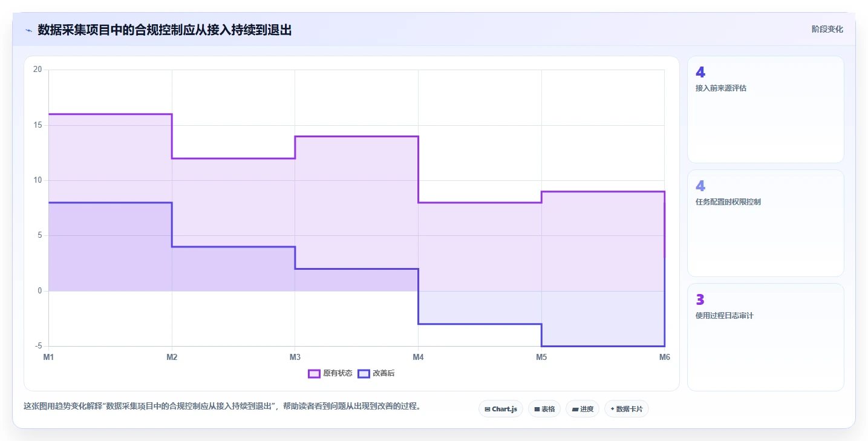The width and height of the screenshot is (868, 441).
Task: Click the M5 x-axis label
Action: pyautogui.click(x=541, y=358)
